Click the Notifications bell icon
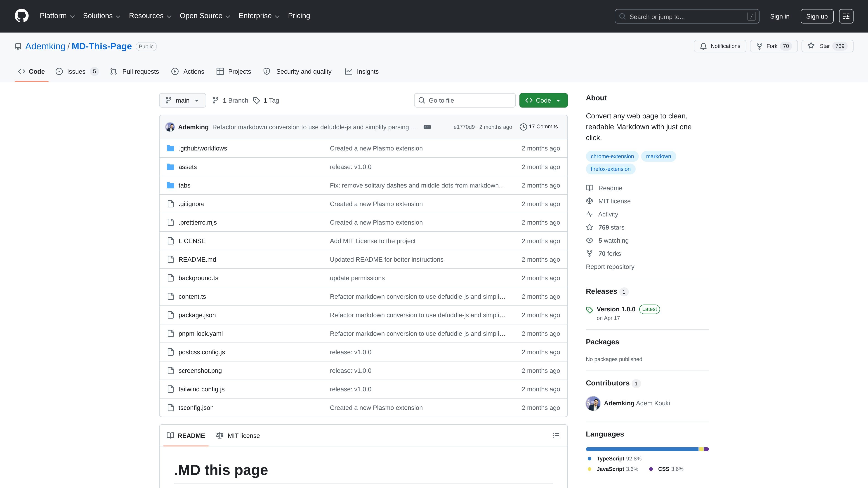Image resolution: width=868 pixels, height=488 pixels. (703, 46)
